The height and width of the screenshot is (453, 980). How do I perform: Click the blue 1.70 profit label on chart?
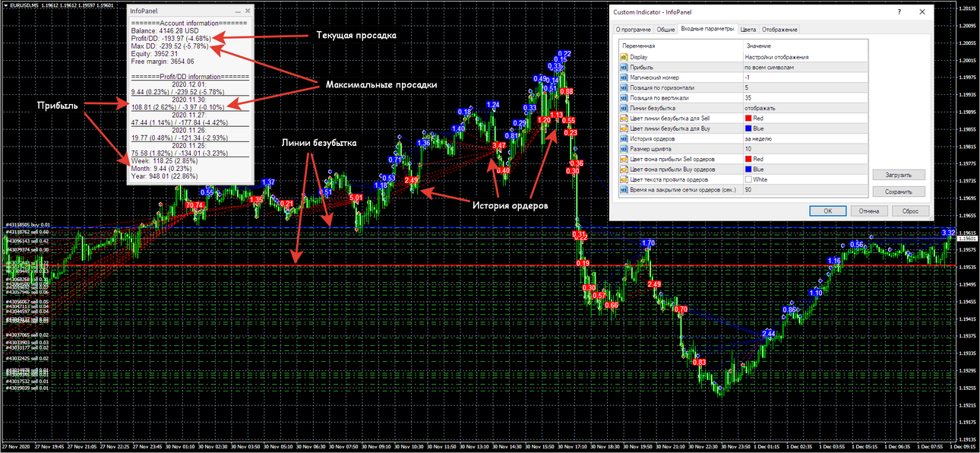648,243
